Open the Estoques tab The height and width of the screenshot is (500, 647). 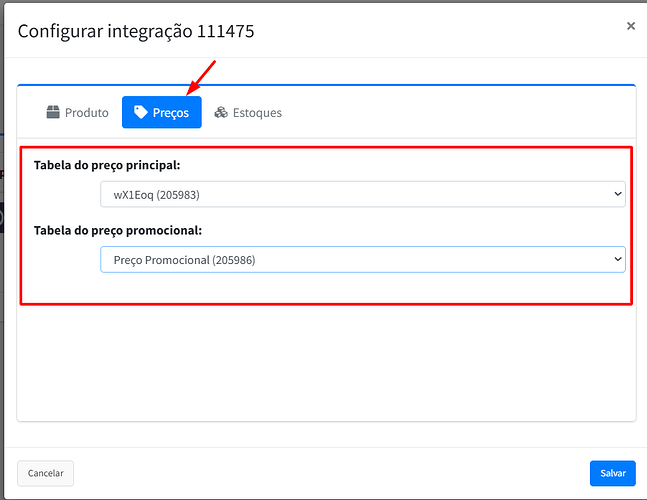248,113
